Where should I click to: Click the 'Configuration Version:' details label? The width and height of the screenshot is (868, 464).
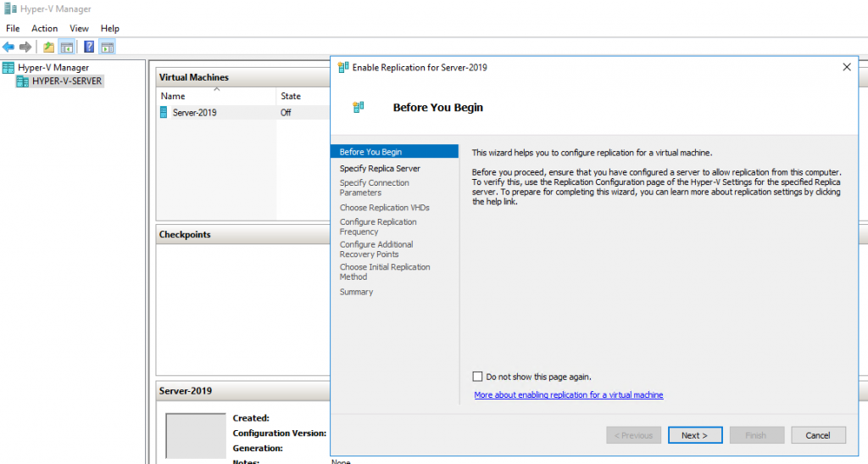point(280,433)
